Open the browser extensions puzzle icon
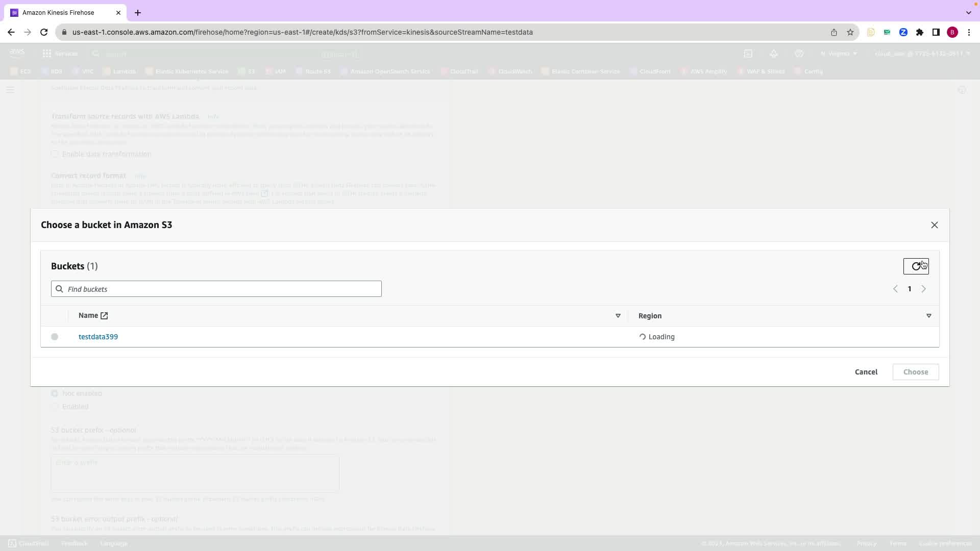Screen dimensions: 980x551 [920, 32]
